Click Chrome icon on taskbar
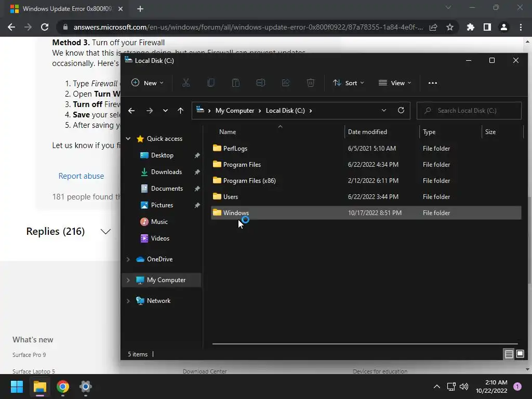The width and height of the screenshot is (532, 399). click(x=63, y=387)
